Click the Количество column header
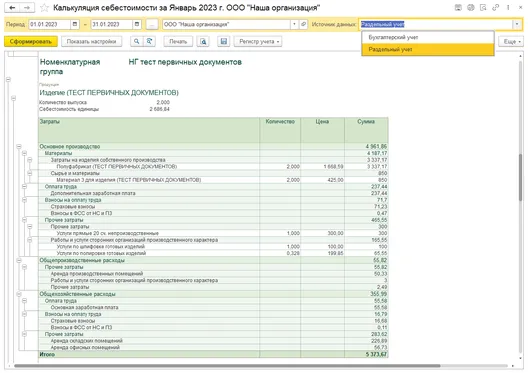The image size is (528, 373). tap(280, 130)
